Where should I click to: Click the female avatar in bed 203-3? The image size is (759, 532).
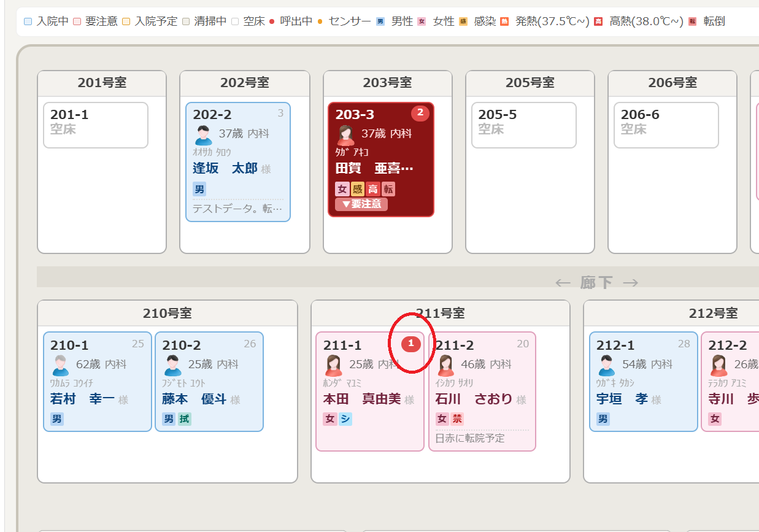click(x=345, y=135)
